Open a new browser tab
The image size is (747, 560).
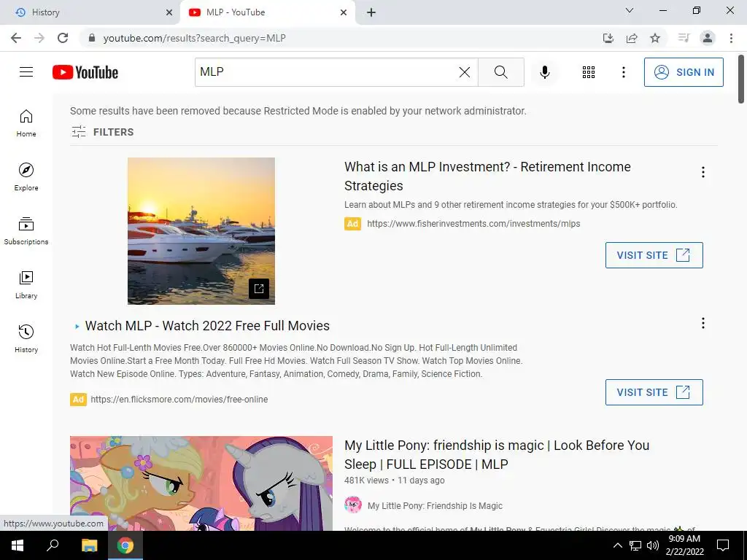pos(371,12)
